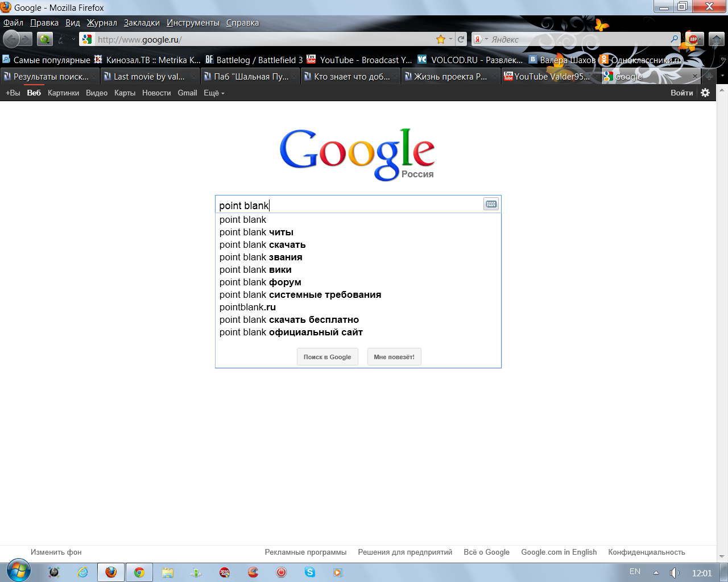Launch Internet Explorer from the taskbar
This screenshot has height=582, width=728.
coord(82,572)
